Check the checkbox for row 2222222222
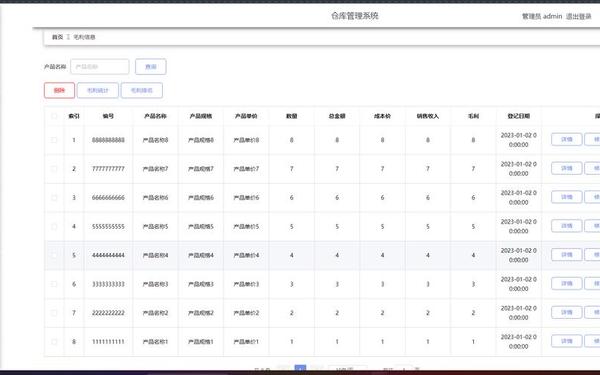 coord(54,313)
